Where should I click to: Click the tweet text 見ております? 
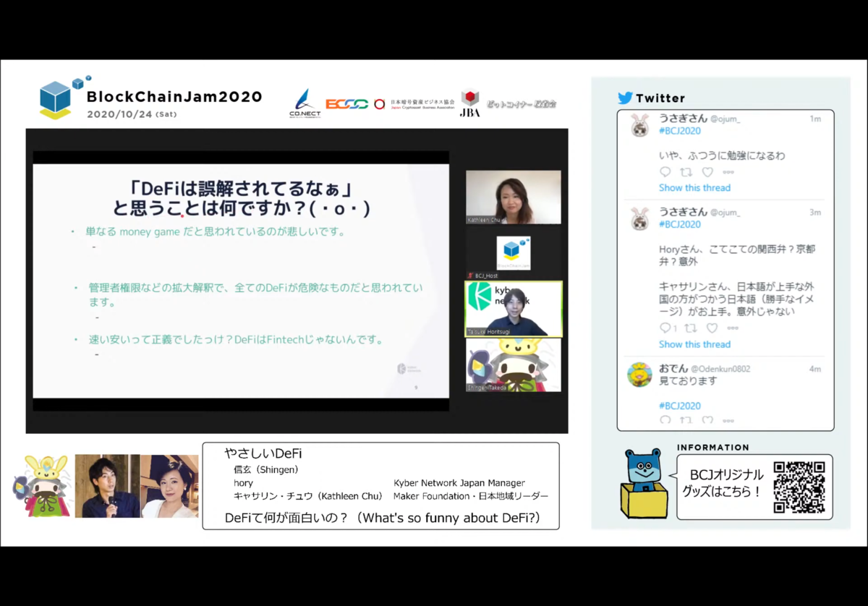tap(688, 380)
